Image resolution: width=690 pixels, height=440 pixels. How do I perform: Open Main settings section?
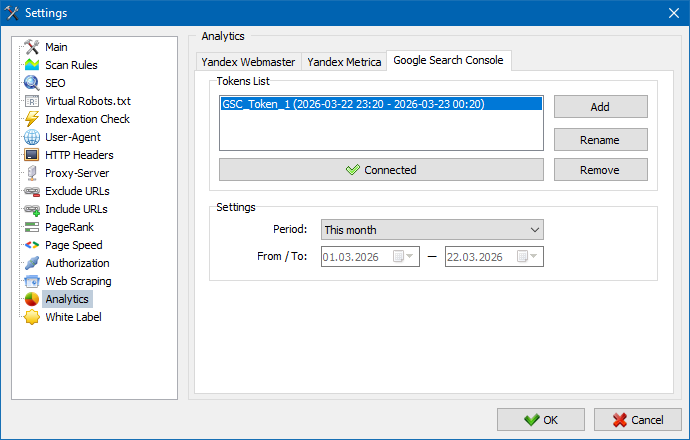(x=56, y=47)
